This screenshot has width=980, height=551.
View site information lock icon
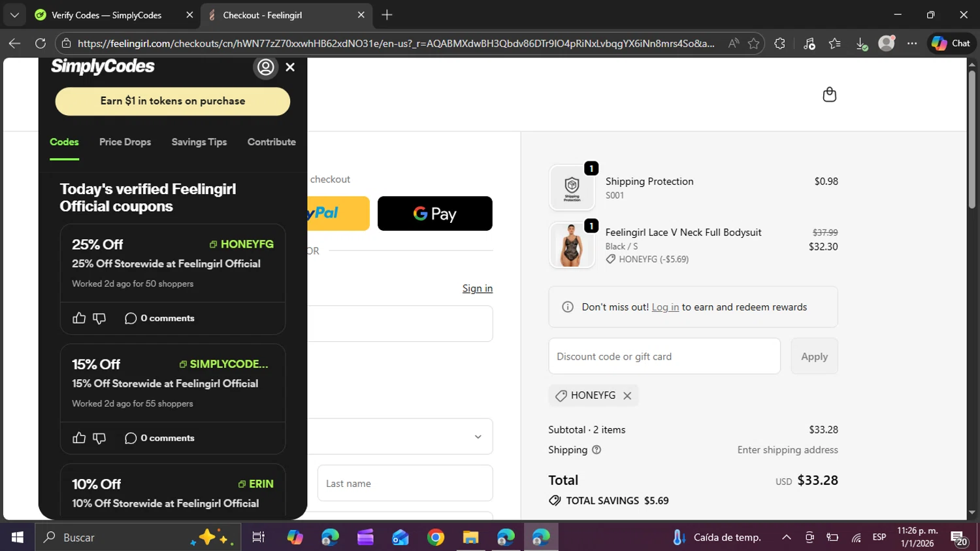point(65,43)
